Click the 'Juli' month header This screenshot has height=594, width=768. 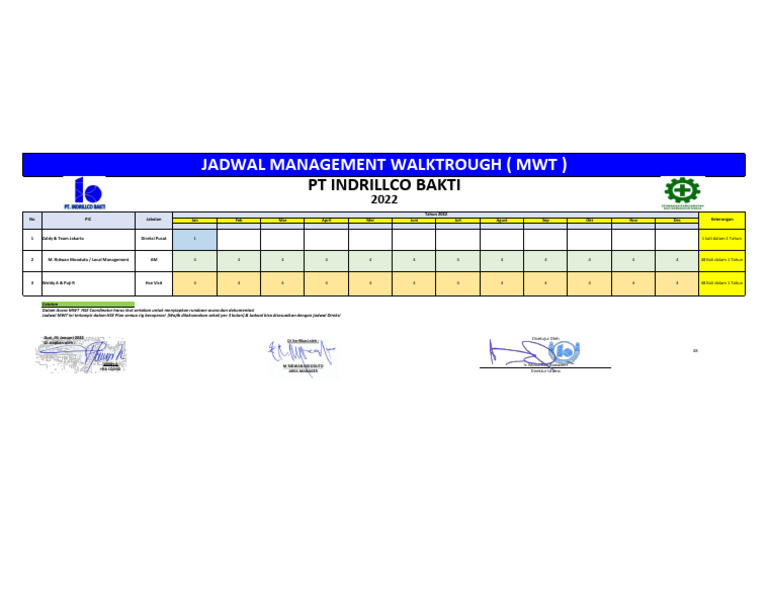tap(458, 221)
